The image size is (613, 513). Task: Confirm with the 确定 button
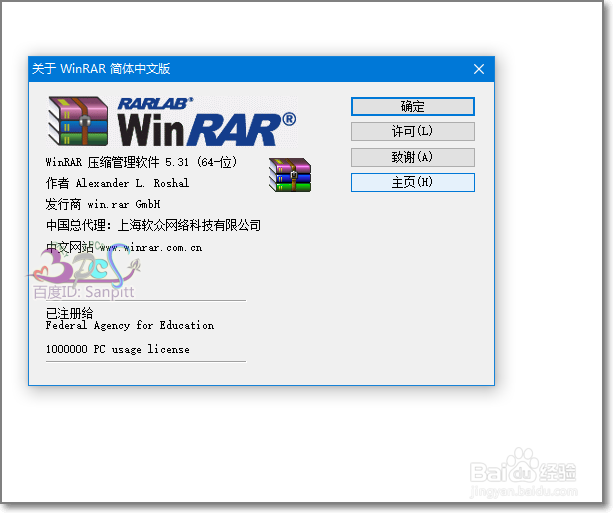pyautogui.click(x=413, y=106)
